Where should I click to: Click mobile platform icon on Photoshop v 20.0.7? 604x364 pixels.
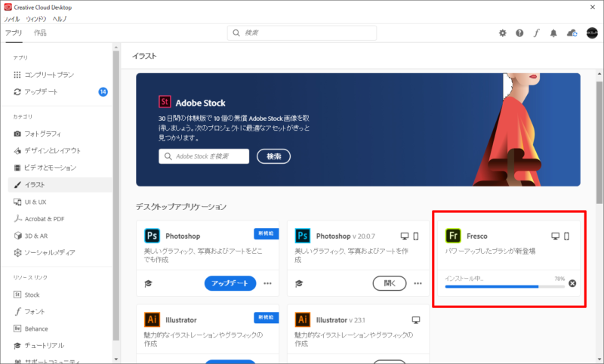coord(416,236)
